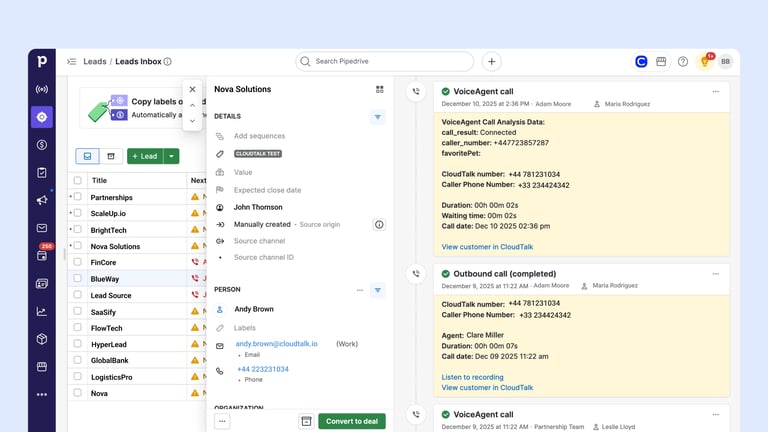Switch to the inbox view icon
Image resolution: width=768 pixels, height=432 pixels.
(87, 156)
